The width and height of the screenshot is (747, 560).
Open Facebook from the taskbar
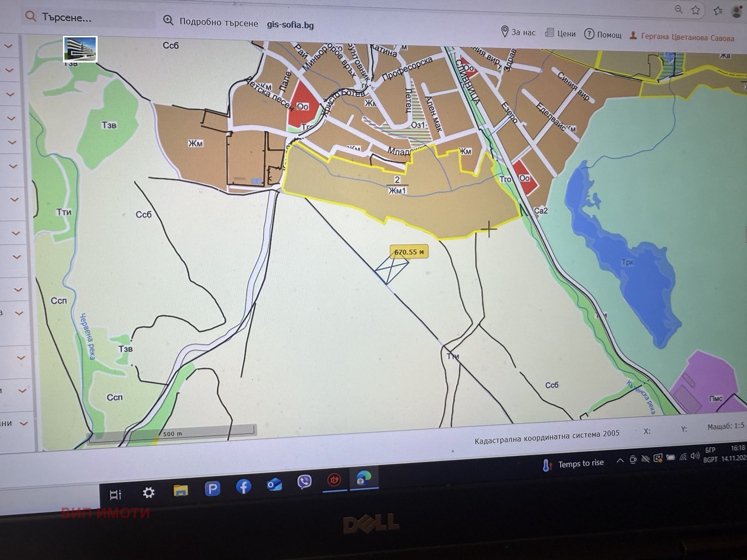(x=243, y=487)
